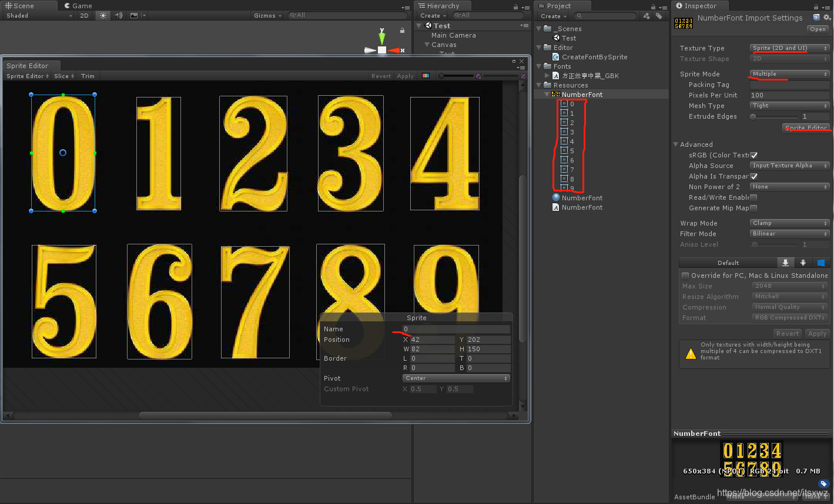Screen dimensions: 834x504
Task: Select sprite 0 in Project tree
Action: (x=567, y=104)
